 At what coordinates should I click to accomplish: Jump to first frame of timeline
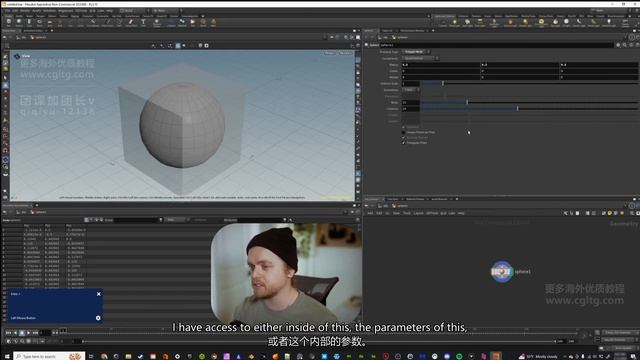coord(8,333)
